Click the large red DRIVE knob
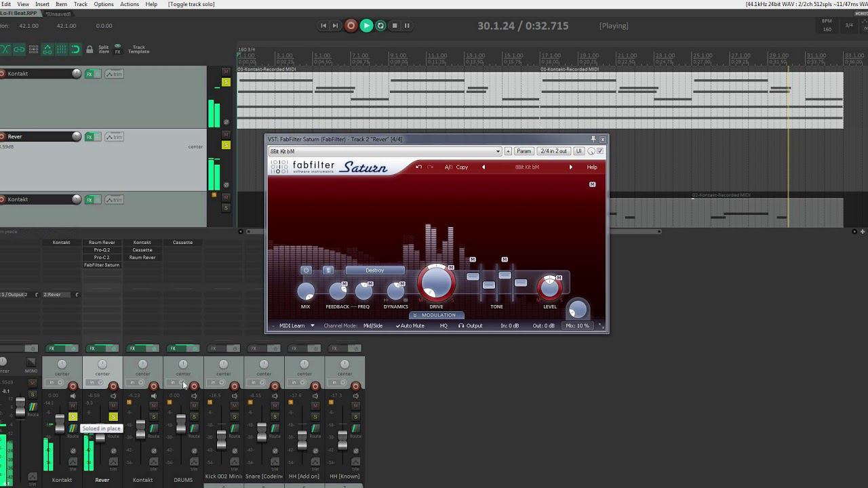Screen dimensions: 868x488 (x=436, y=283)
